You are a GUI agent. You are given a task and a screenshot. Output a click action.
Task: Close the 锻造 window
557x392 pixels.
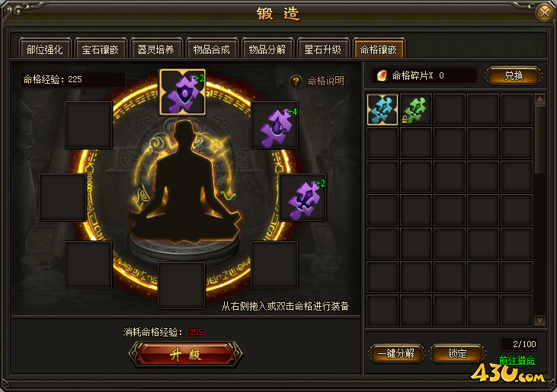pos(544,13)
